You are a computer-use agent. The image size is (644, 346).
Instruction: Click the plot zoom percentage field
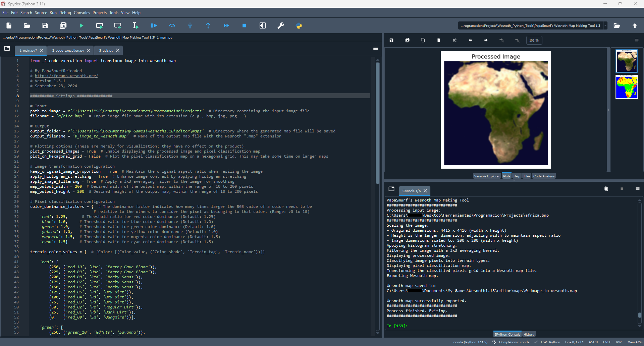pos(534,40)
